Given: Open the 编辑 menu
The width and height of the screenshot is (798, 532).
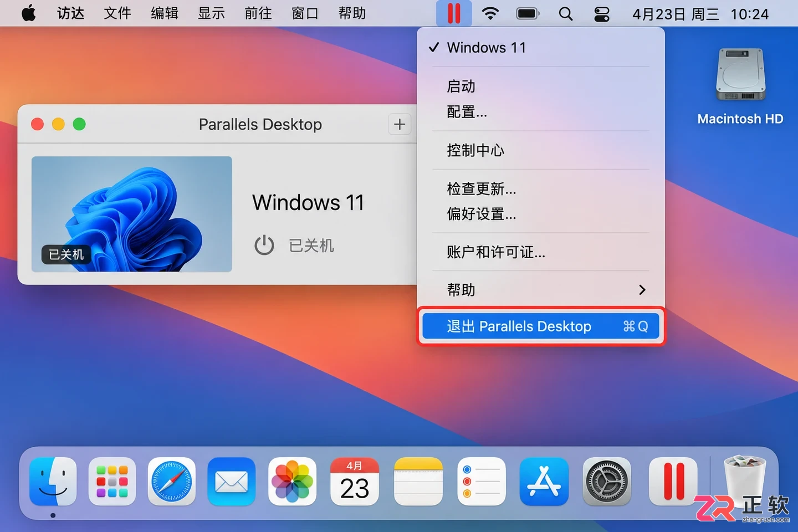Looking at the screenshot, I should [x=165, y=13].
